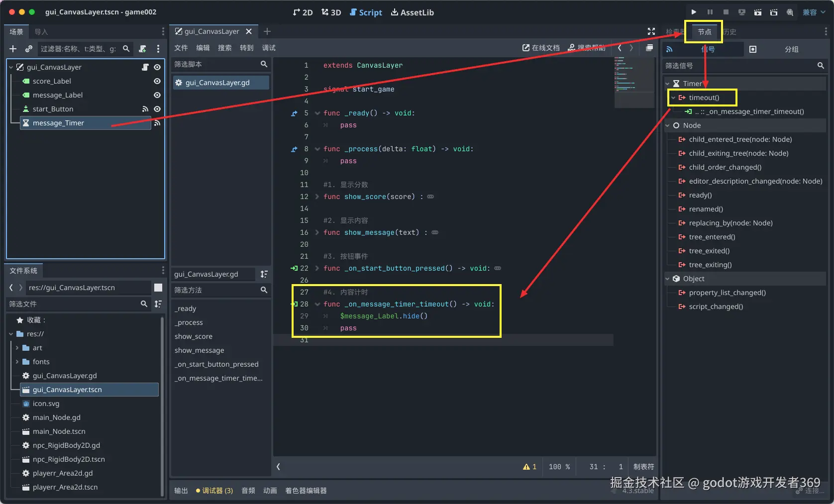Switch to the 2D workspace
This screenshot has height=504, width=834.
click(303, 12)
